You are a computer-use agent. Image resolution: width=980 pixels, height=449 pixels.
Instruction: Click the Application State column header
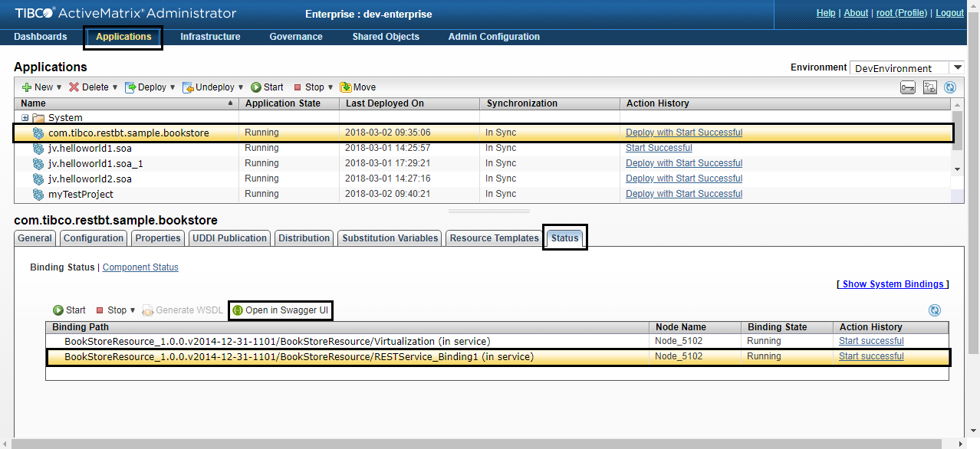pos(289,103)
